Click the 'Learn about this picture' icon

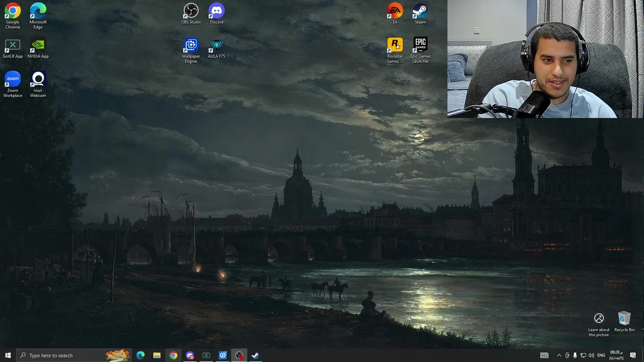pos(599,324)
